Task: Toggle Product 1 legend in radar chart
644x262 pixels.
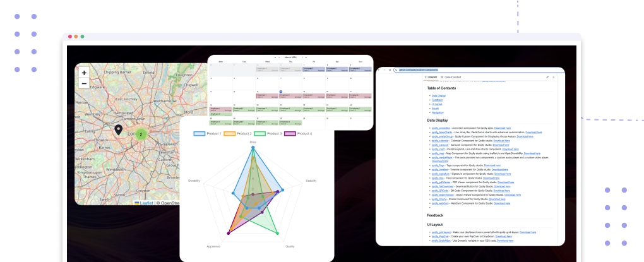Action: [x=208, y=134]
